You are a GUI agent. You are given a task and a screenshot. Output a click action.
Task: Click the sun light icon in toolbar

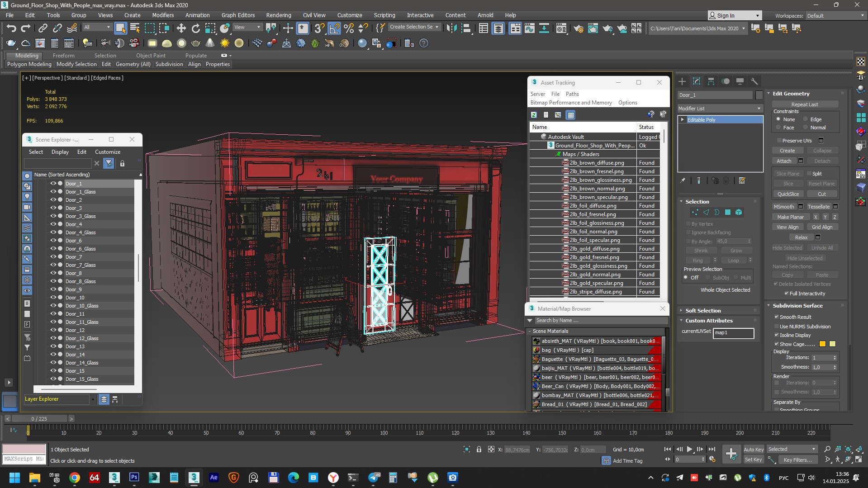click(x=224, y=43)
